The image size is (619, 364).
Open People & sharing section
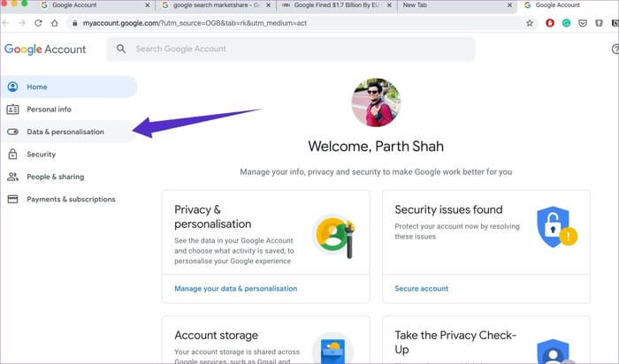[x=68, y=177]
